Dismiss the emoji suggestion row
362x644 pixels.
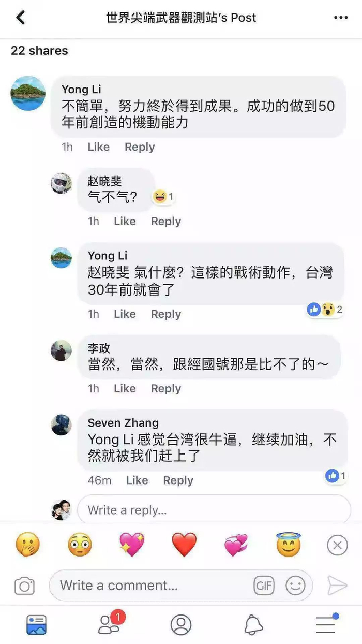(x=337, y=545)
